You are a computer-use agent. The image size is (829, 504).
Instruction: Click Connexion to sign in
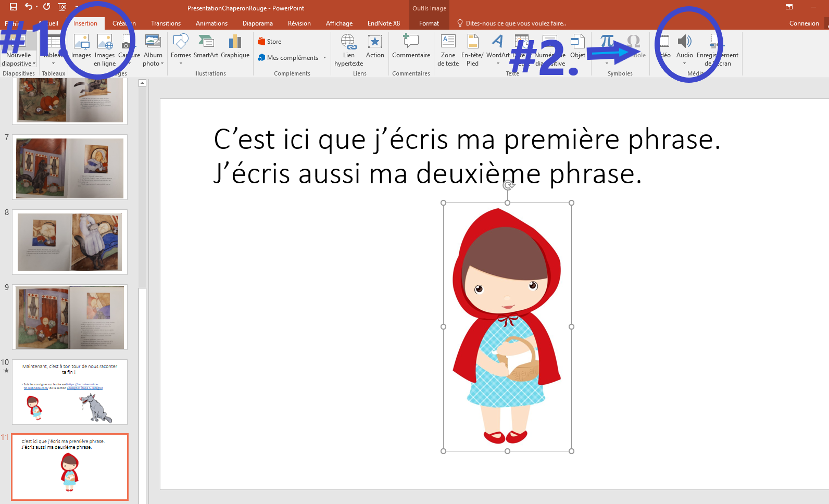804,23
